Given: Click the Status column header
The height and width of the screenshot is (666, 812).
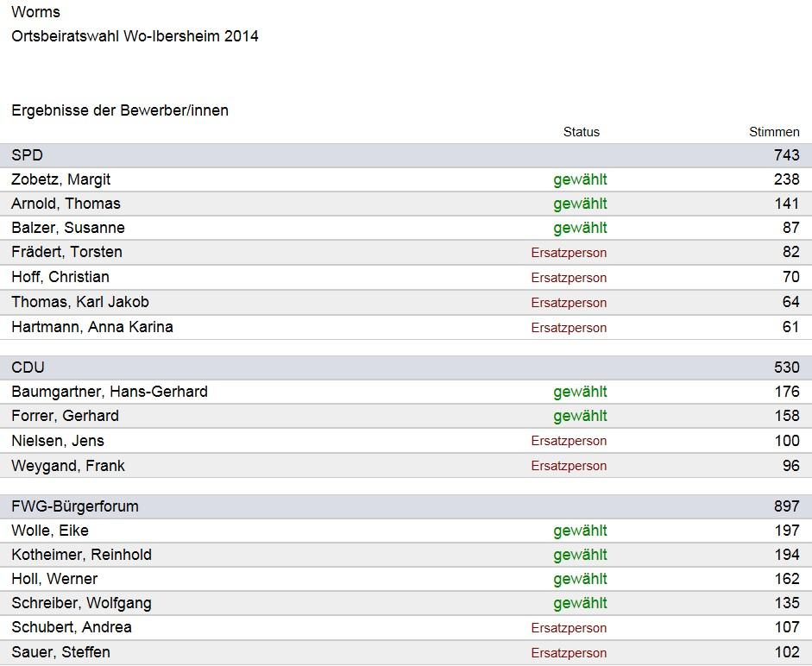Looking at the screenshot, I should click(581, 132).
